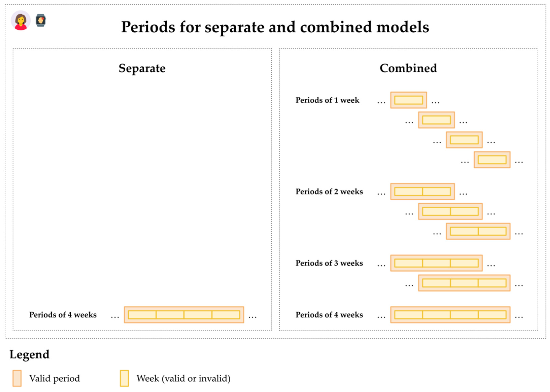Select the Separate Periods of 4 weeks label
Viewport: 550px width, 392px height.
pyautogui.click(x=63, y=315)
